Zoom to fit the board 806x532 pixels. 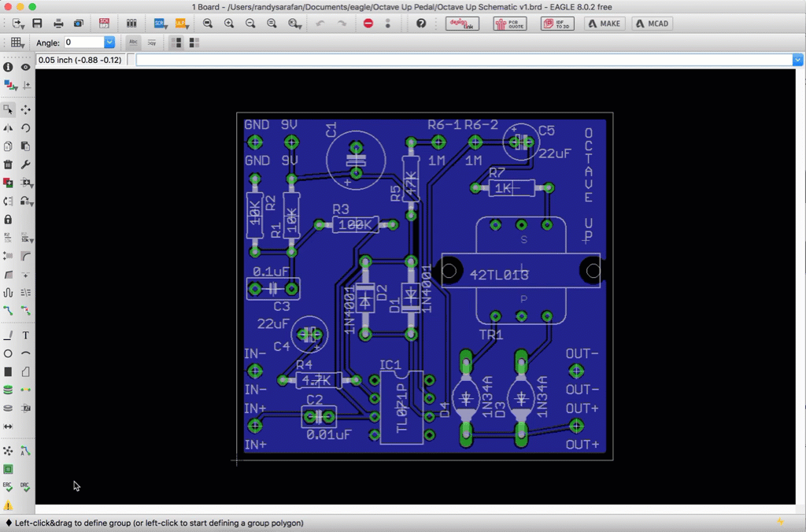point(208,24)
